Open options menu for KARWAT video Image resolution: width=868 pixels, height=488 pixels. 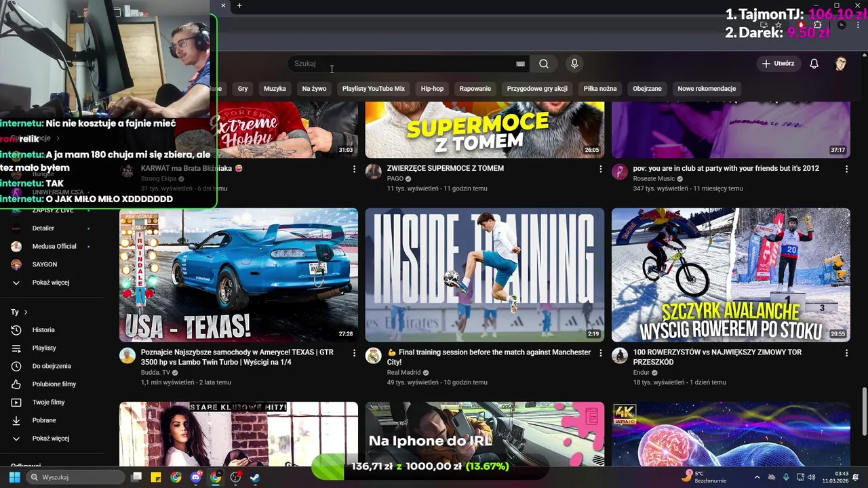coord(354,169)
